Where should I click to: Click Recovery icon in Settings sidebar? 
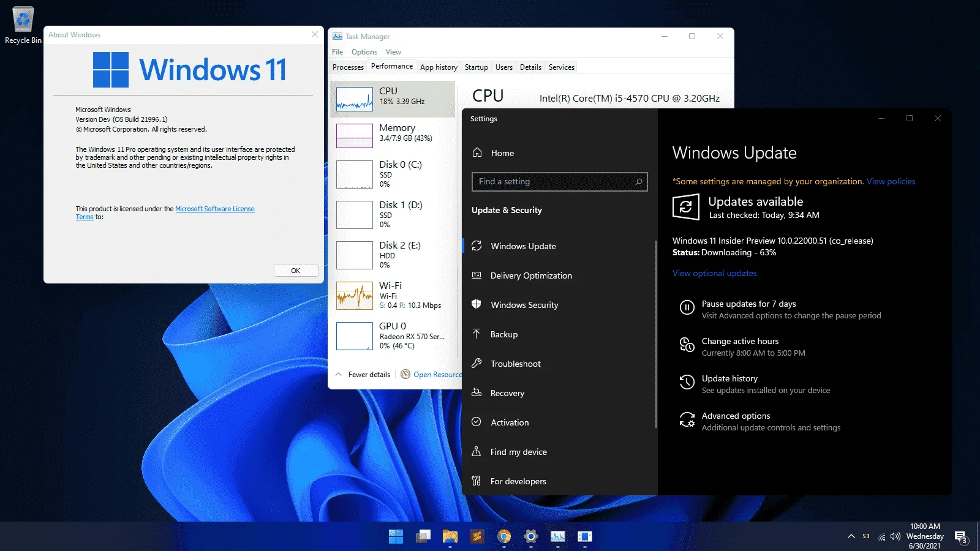tap(477, 392)
